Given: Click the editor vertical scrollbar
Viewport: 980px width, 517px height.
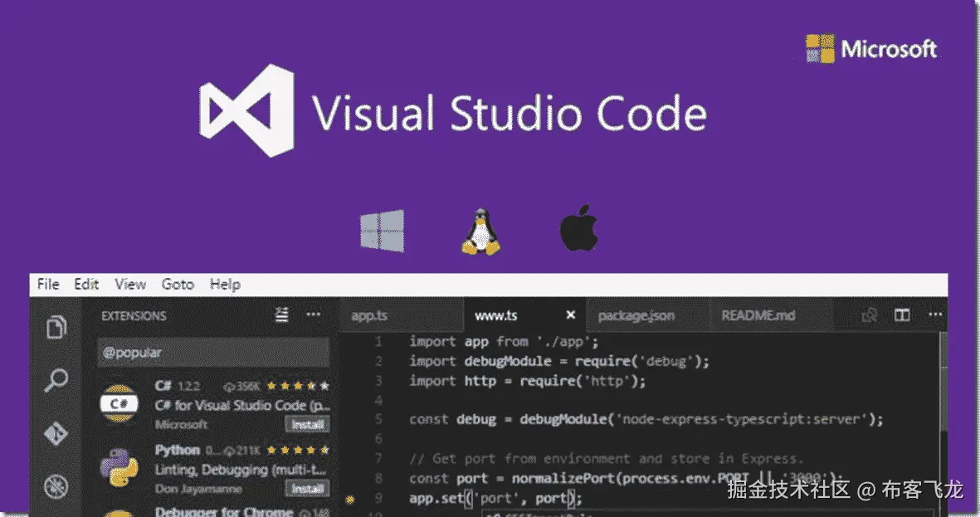Looking at the screenshot, I should (x=943, y=382).
